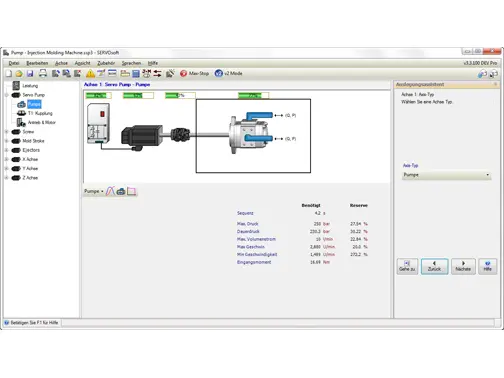
Task: Select the Ejectors axis label
Action: 31,150
